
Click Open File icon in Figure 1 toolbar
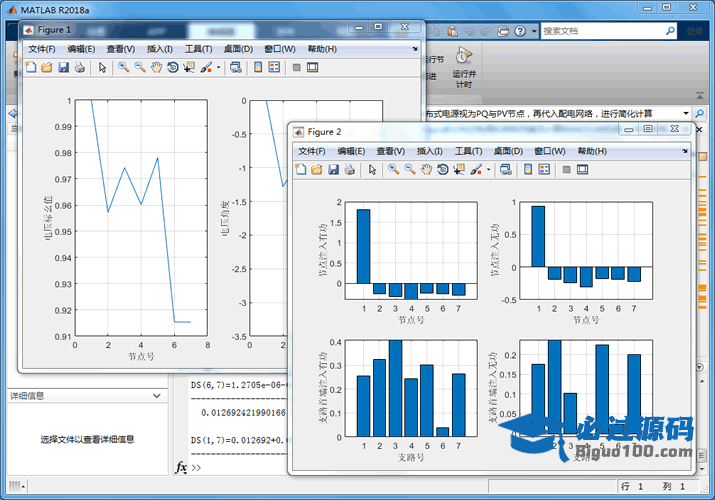pos(47,68)
